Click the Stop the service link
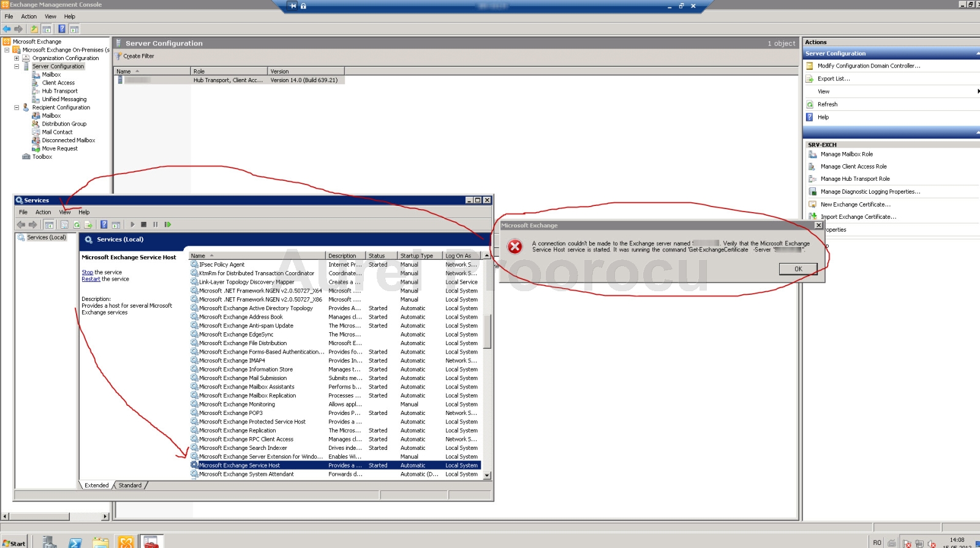Image resolution: width=980 pixels, height=548 pixels. tap(88, 272)
